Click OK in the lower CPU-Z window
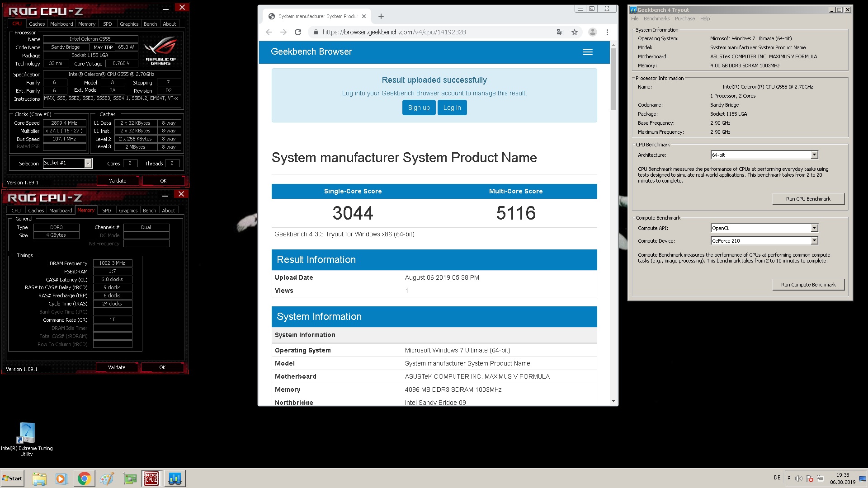Viewport: 868px width, 488px height. (x=162, y=367)
